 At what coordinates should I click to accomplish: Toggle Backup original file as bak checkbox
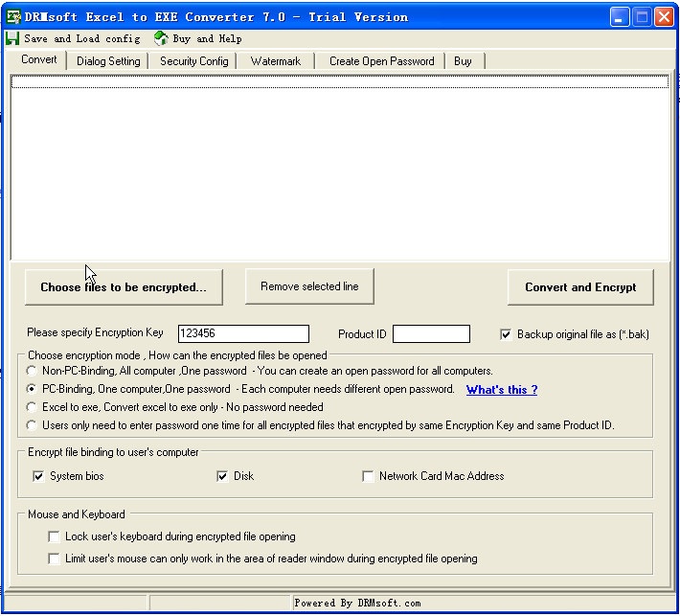tap(506, 334)
